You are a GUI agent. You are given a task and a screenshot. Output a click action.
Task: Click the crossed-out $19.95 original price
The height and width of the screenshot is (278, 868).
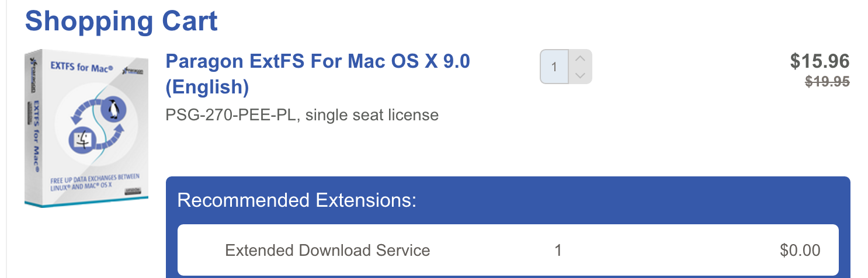click(x=827, y=82)
